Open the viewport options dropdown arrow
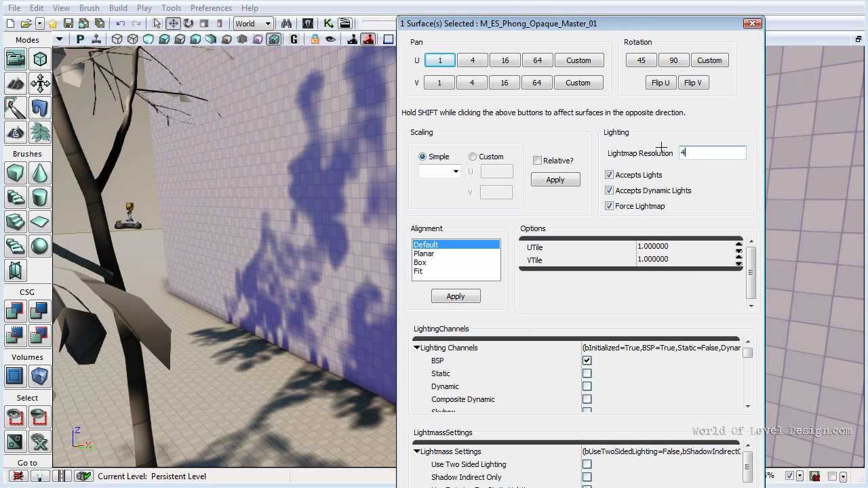 pos(59,39)
